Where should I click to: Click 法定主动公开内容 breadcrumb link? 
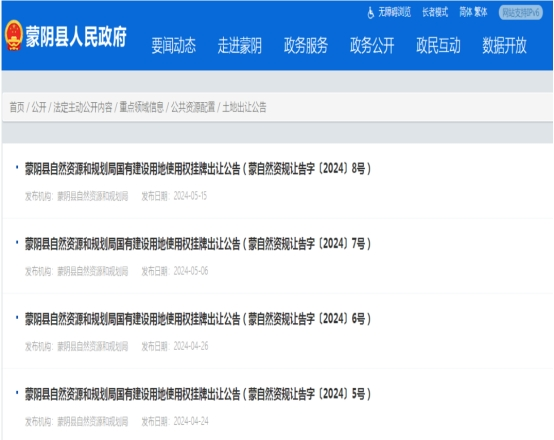click(x=83, y=107)
